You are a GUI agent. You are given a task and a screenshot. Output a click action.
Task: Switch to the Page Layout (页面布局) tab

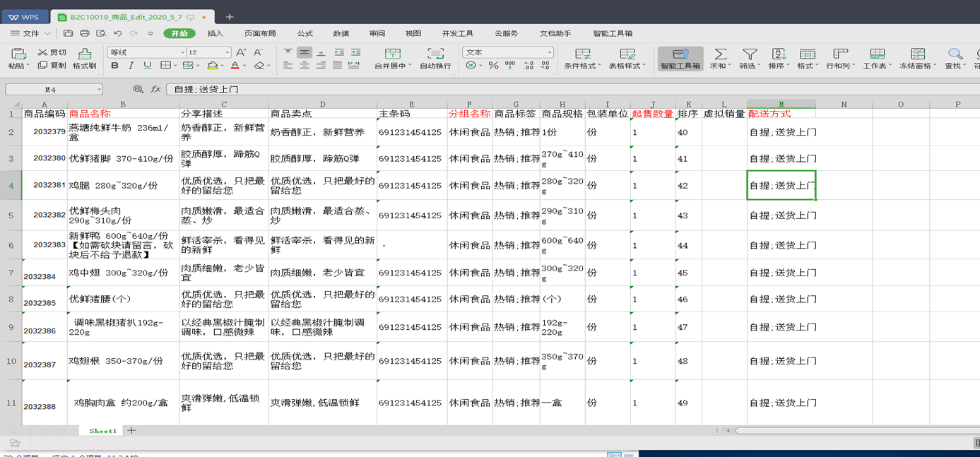click(x=260, y=33)
